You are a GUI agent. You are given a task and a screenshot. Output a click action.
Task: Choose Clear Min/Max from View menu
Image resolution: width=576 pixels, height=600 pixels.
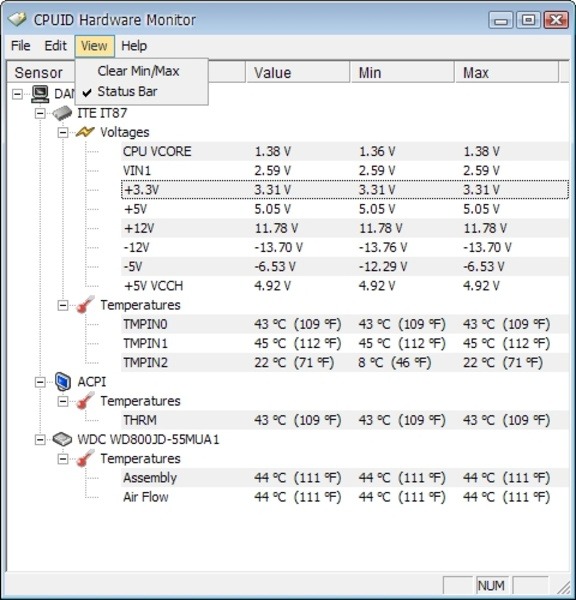(x=138, y=71)
